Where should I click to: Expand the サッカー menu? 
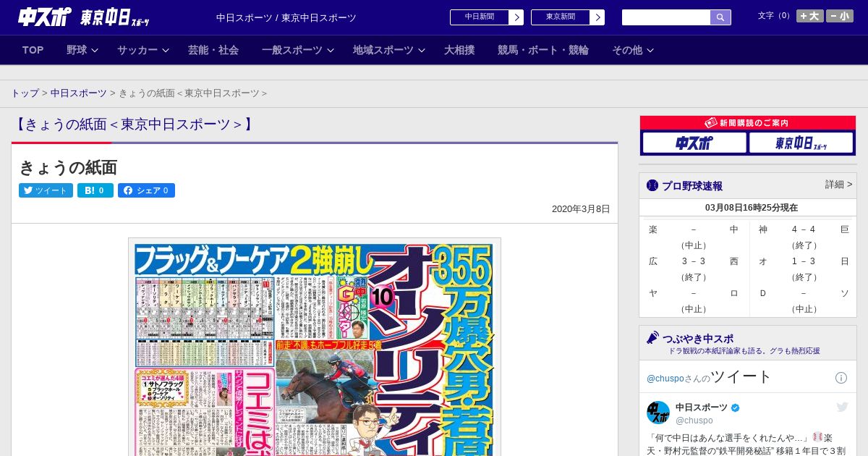click(x=143, y=50)
